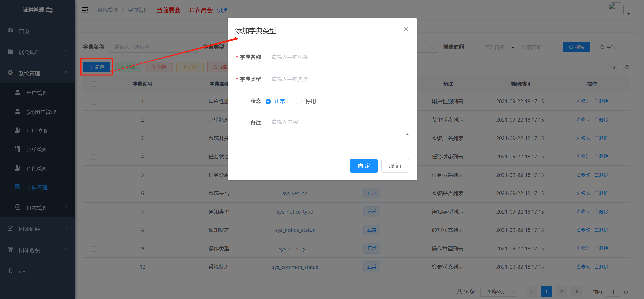644x299 pixels.
Task: Click the 用户拉取 people icon
Action: coord(18,130)
